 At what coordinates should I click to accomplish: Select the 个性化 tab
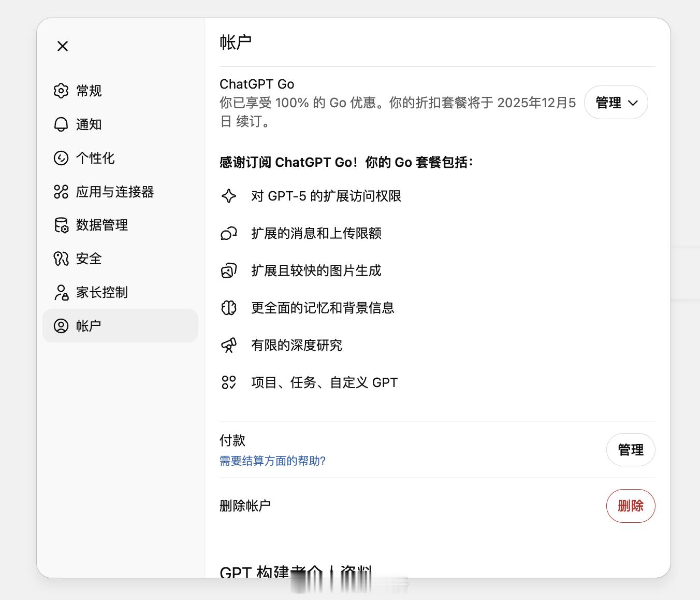(120, 158)
